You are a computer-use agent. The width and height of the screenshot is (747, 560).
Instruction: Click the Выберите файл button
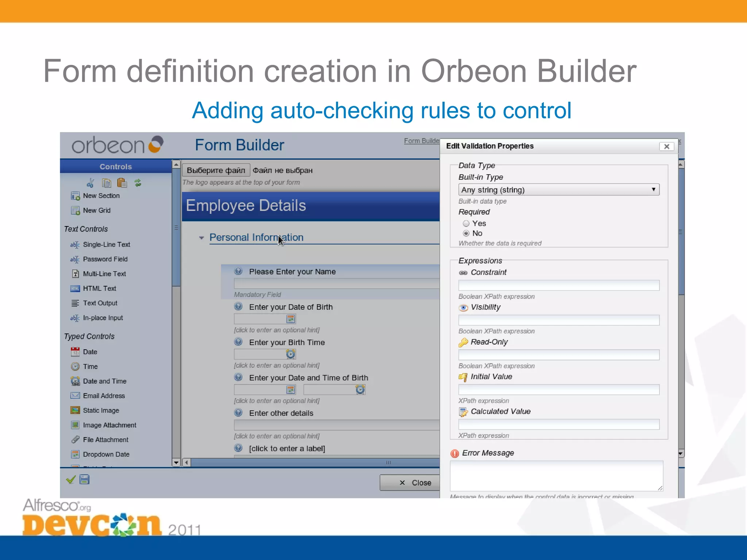click(x=216, y=170)
